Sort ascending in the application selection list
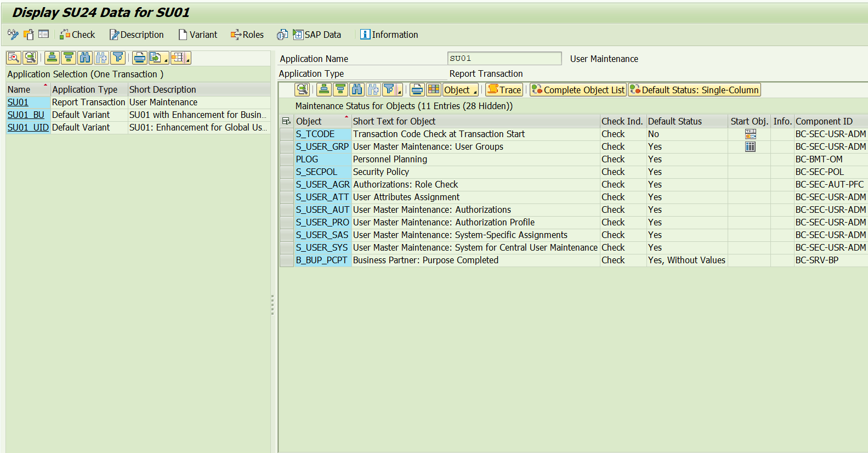868x453 pixels. [x=52, y=58]
